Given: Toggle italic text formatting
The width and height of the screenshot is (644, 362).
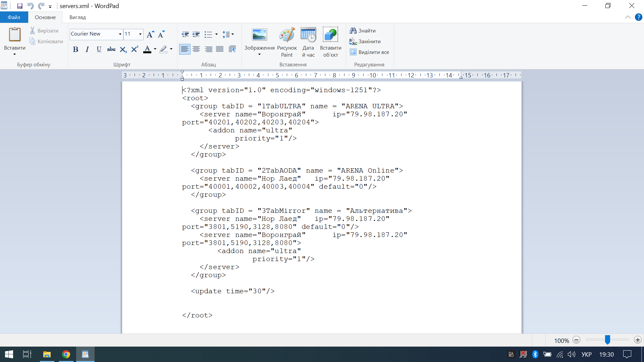Looking at the screenshot, I should click(x=87, y=50).
